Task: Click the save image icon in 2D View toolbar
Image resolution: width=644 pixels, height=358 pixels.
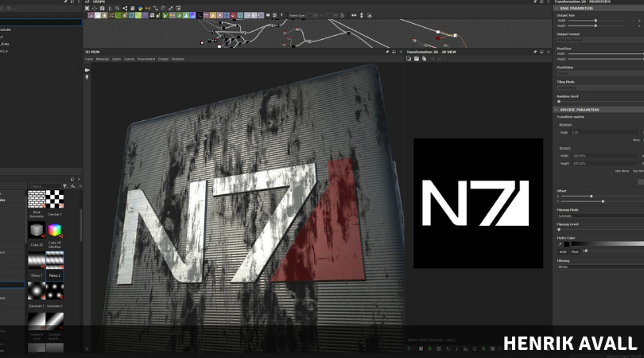Action: (417, 59)
